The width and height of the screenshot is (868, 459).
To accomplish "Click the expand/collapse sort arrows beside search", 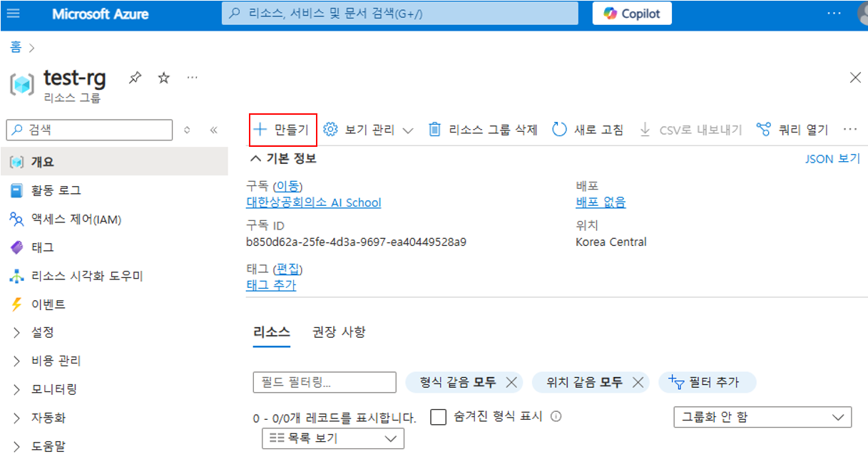I will pyautogui.click(x=188, y=130).
